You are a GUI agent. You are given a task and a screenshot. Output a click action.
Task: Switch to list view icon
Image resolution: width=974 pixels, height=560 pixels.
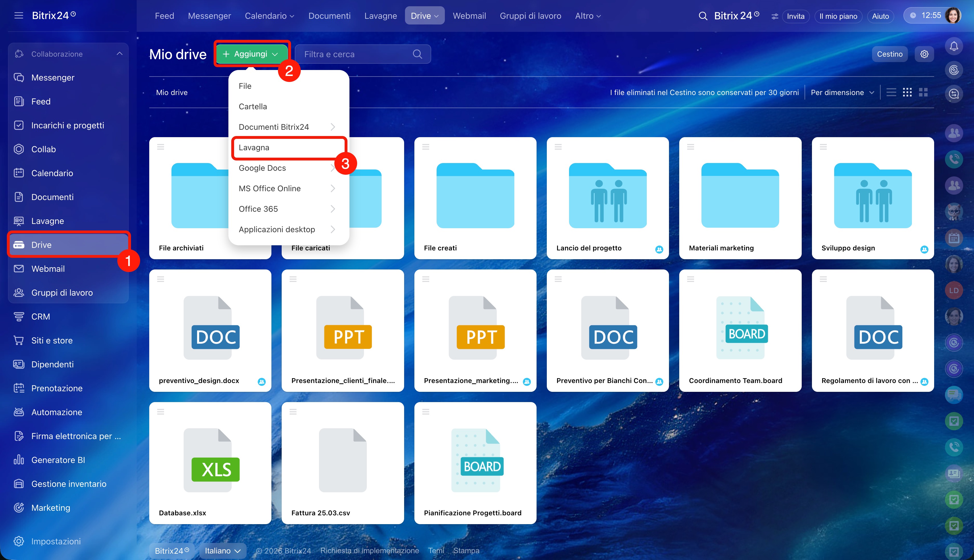tap(891, 92)
